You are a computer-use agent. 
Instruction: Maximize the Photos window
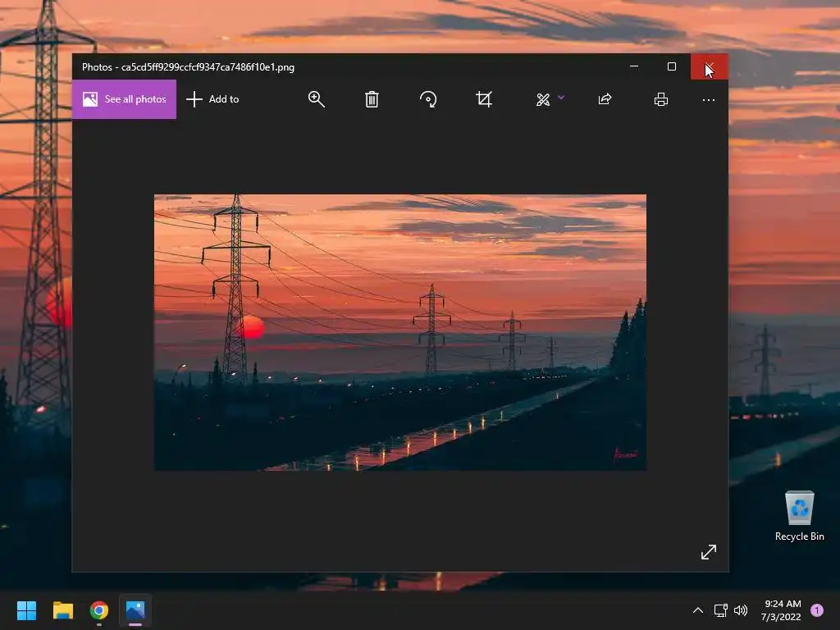coord(672,66)
